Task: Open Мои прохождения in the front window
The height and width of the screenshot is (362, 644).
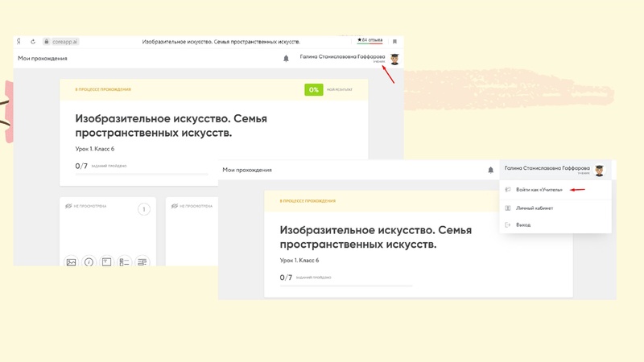Action: click(247, 170)
